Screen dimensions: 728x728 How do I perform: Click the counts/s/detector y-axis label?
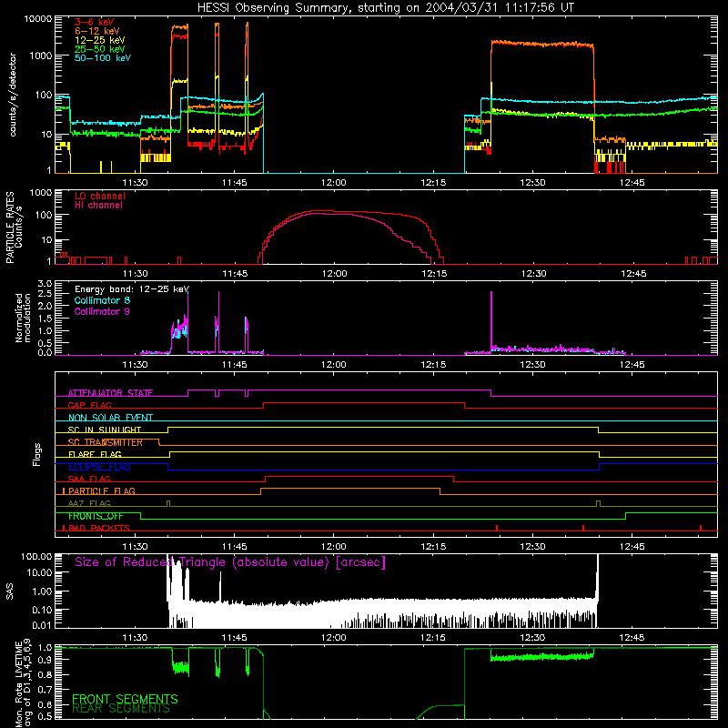coord(13,95)
